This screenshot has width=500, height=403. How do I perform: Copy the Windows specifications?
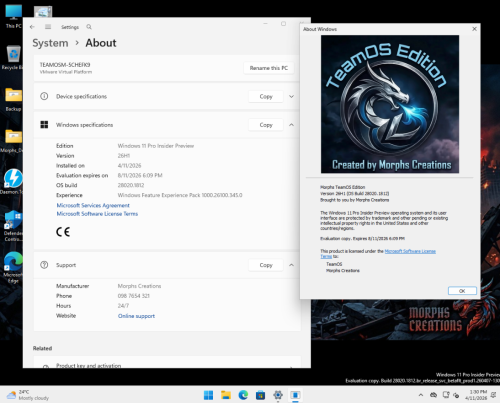click(x=266, y=125)
